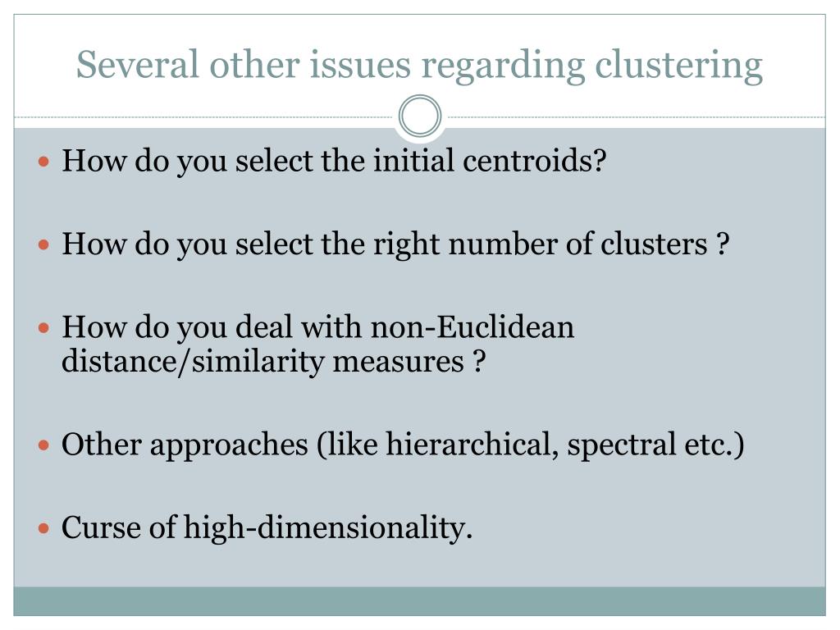Click the bullet before 'select the initial centroids'
Image resolution: width=840 pixels, height=630 pixels.
tap(44, 162)
